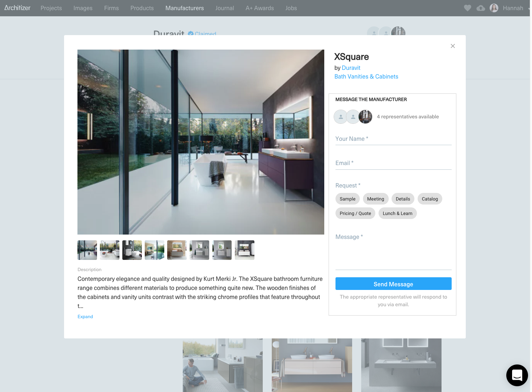The height and width of the screenshot is (392, 532).
Task: Open favorites via the heart icon
Action: point(468,8)
